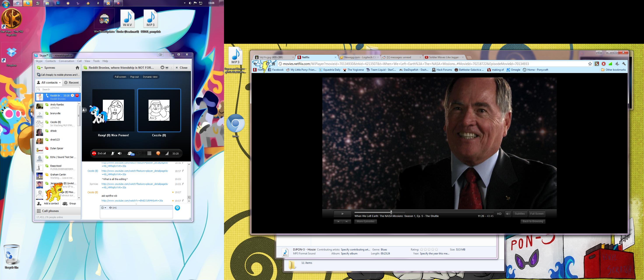Screen dimensions: 644x280
Task: Skip to previous episode in Netflix player
Action: (338, 222)
